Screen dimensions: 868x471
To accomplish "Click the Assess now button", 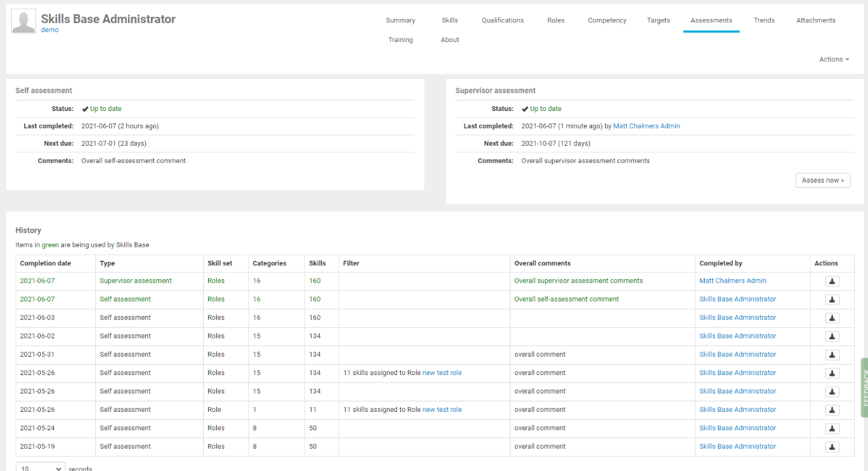I will pyautogui.click(x=823, y=180).
